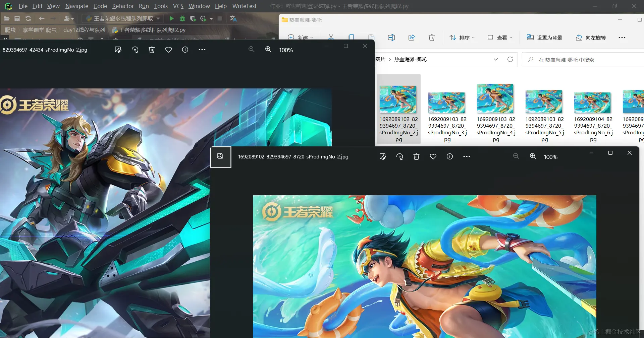Show file info in front photo viewer
The image size is (644, 338).
(450, 156)
